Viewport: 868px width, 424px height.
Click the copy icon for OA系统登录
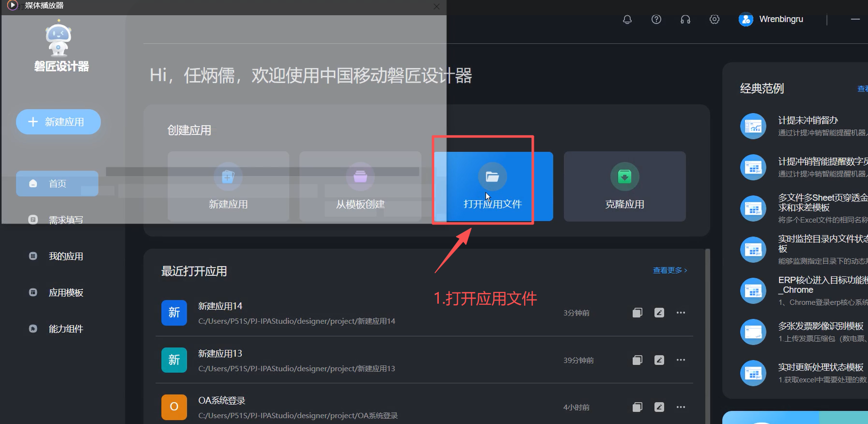point(637,407)
